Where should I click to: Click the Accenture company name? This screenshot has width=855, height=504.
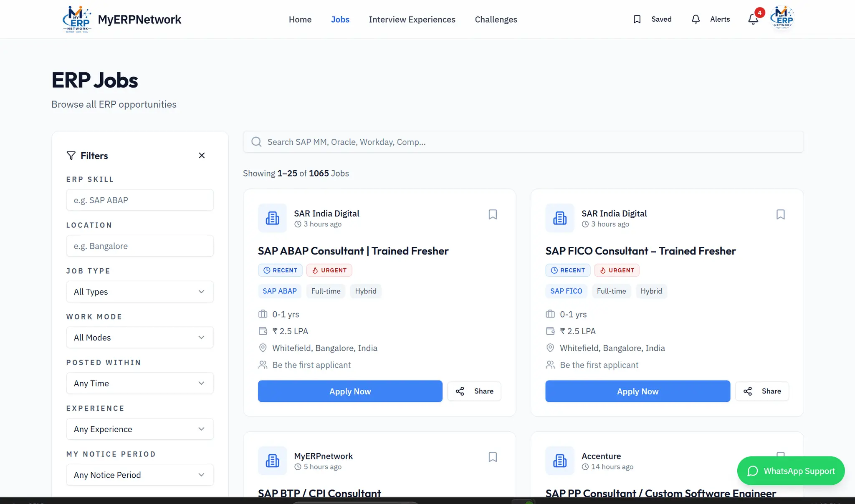tap(601, 456)
